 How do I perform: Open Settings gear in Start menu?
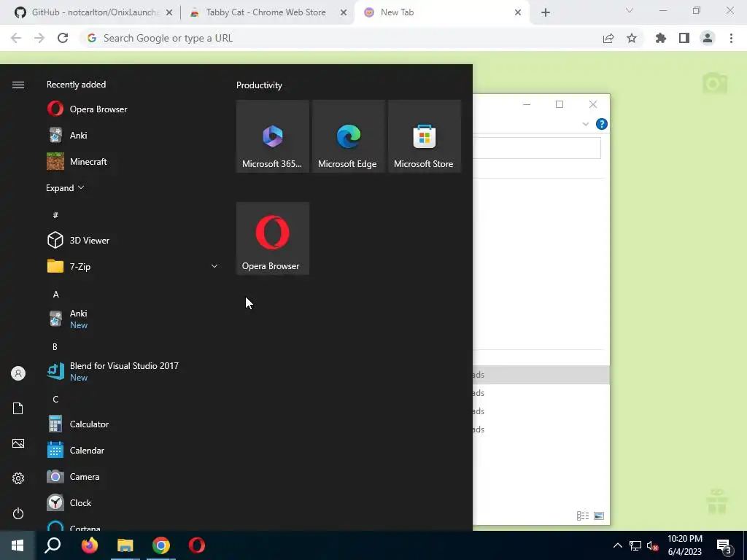18,478
